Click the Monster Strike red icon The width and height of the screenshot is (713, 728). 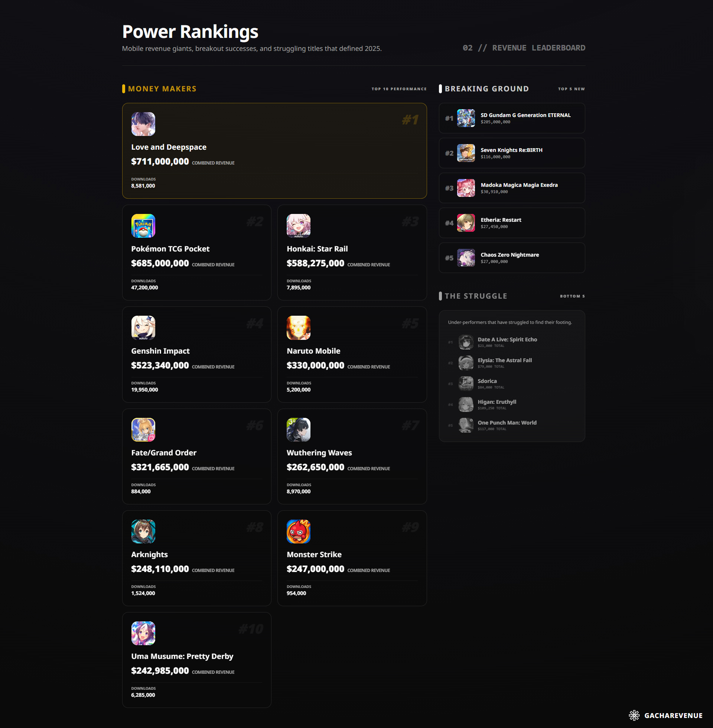coord(298,532)
